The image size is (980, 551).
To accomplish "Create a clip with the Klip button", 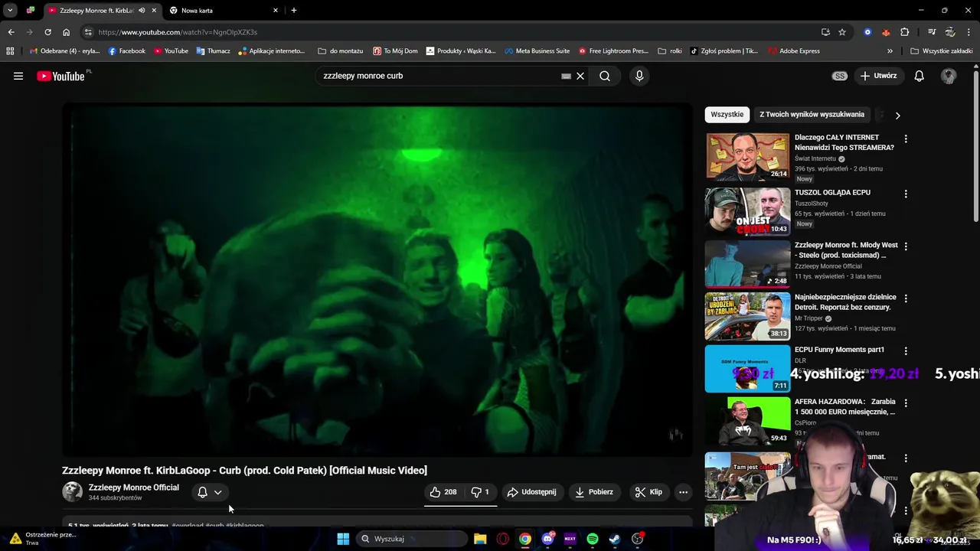I will point(648,492).
